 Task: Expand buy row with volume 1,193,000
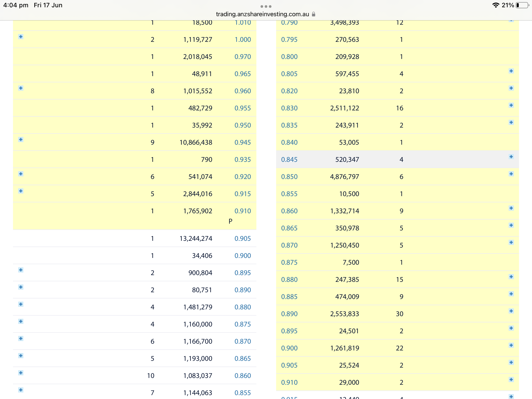(x=21, y=356)
